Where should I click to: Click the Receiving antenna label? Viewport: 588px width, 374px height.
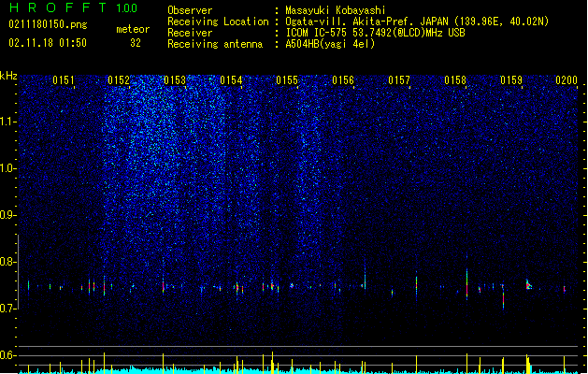215,44
